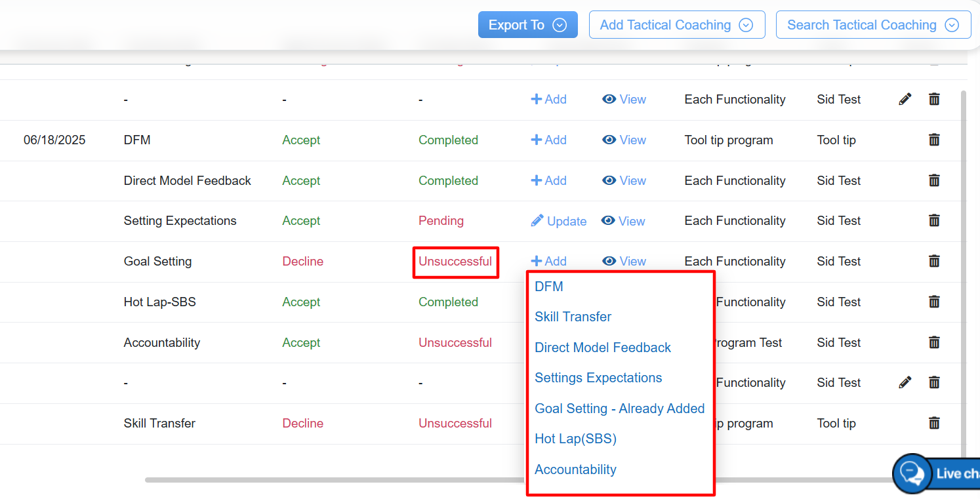
Task: Delete the Direct Model Feedback row
Action: click(x=934, y=180)
